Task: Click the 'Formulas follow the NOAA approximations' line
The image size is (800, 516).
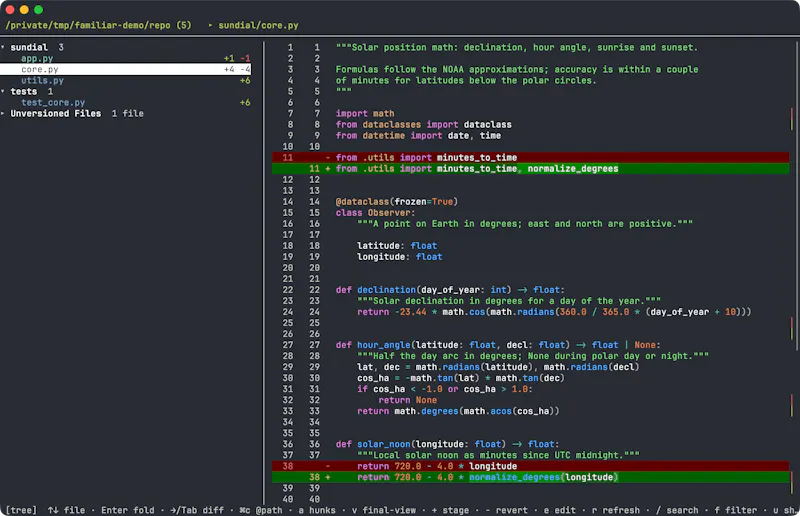Action: (x=517, y=69)
